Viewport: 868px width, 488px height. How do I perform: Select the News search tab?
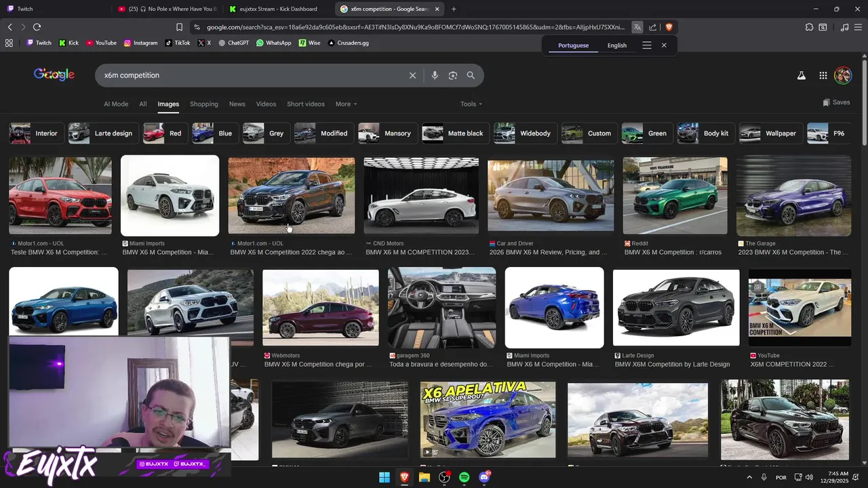[x=237, y=104]
